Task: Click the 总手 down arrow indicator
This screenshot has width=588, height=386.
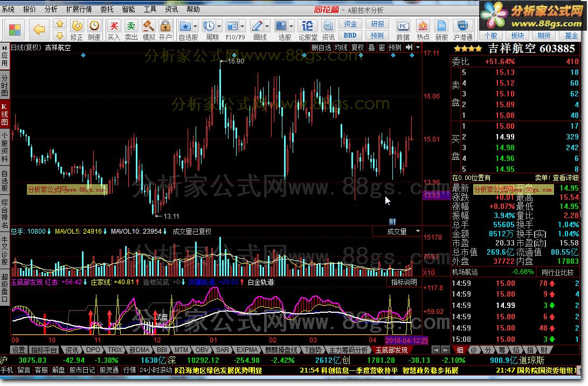Action: 49,231
